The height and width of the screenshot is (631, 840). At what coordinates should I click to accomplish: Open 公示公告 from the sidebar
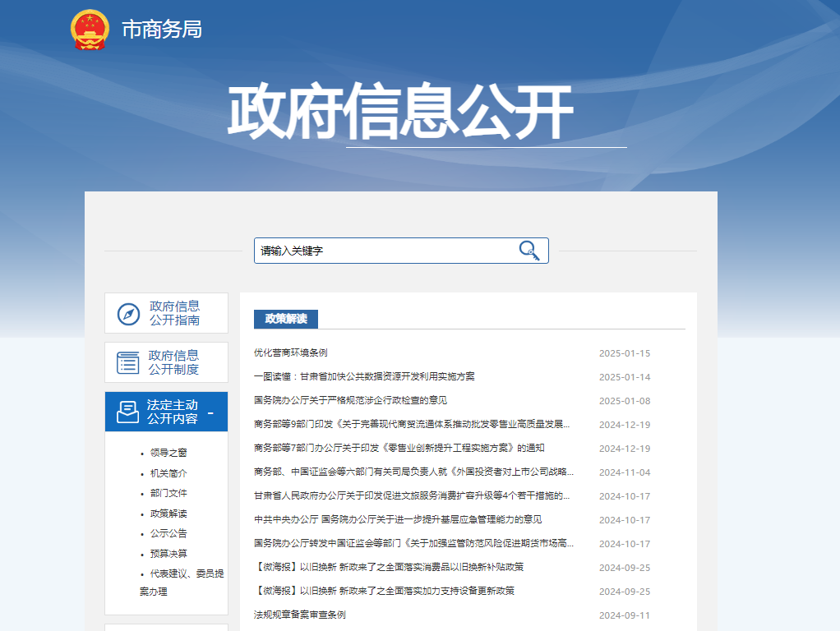[168, 533]
